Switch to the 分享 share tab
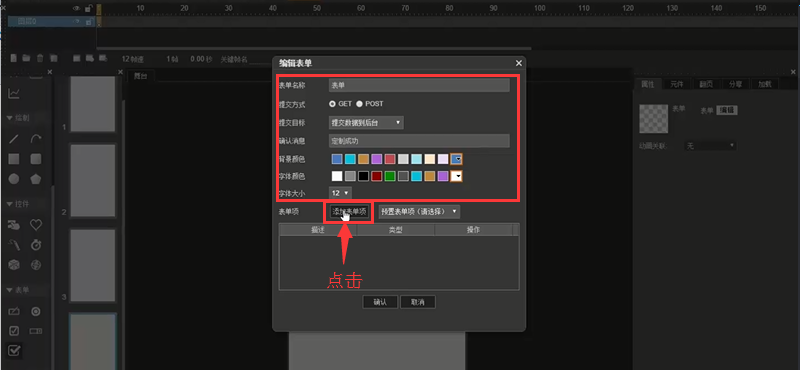The width and height of the screenshot is (800, 370). pyautogui.click(x=735, y=85)
